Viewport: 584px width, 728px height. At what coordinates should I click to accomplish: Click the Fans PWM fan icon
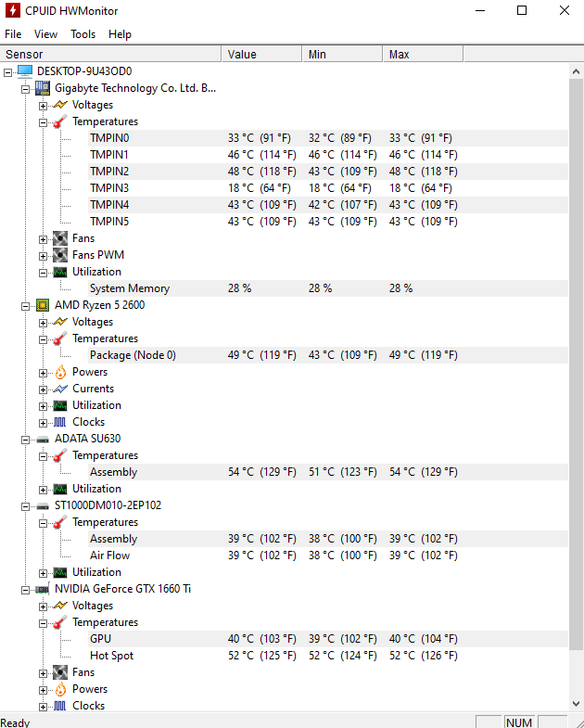point(60,255)
